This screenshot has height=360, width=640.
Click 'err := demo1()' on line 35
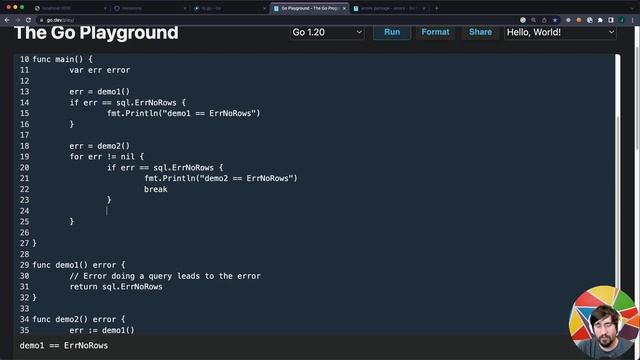coord(102,330)
